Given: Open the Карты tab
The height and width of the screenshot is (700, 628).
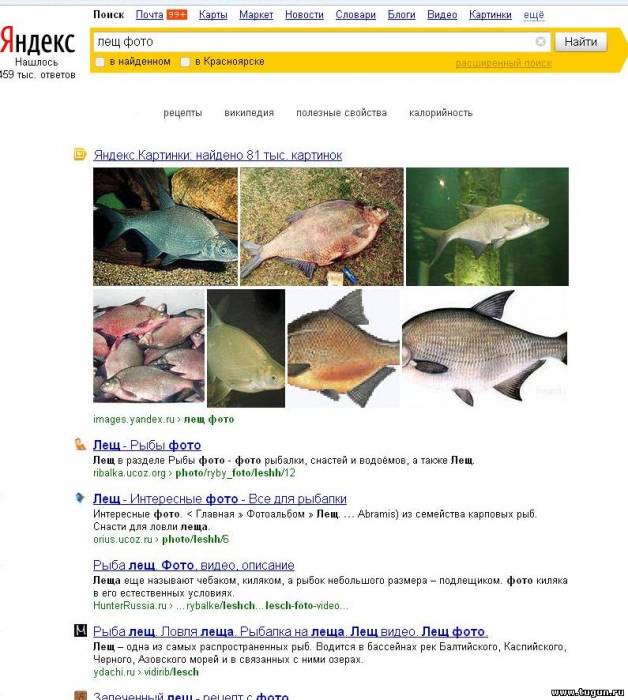Looking at the screenshot, I should point(213,15).
